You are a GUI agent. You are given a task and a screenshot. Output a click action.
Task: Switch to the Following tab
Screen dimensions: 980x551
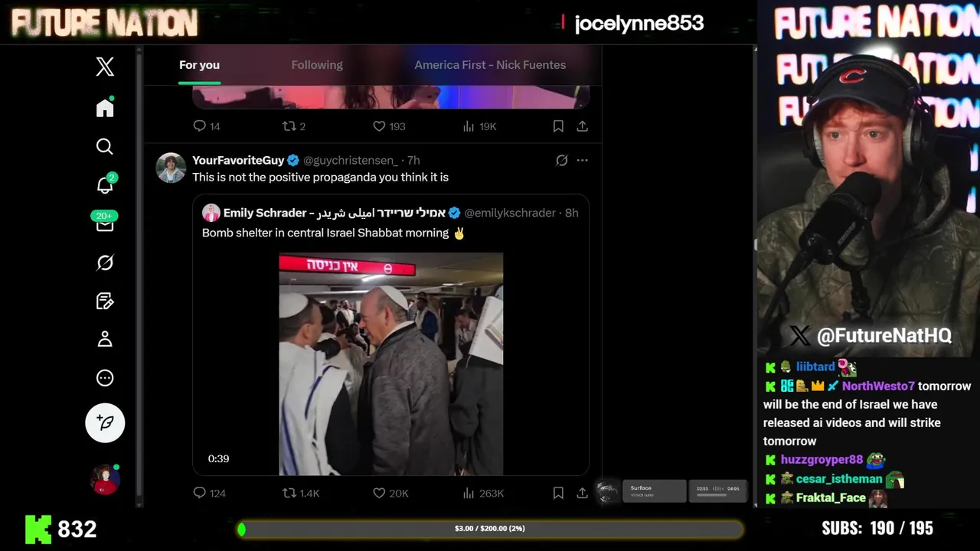[x=317, y=65]
